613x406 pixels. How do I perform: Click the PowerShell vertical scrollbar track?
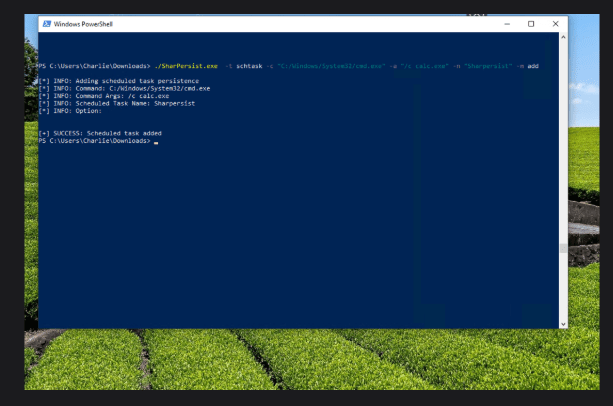click(x=562, y=180)
